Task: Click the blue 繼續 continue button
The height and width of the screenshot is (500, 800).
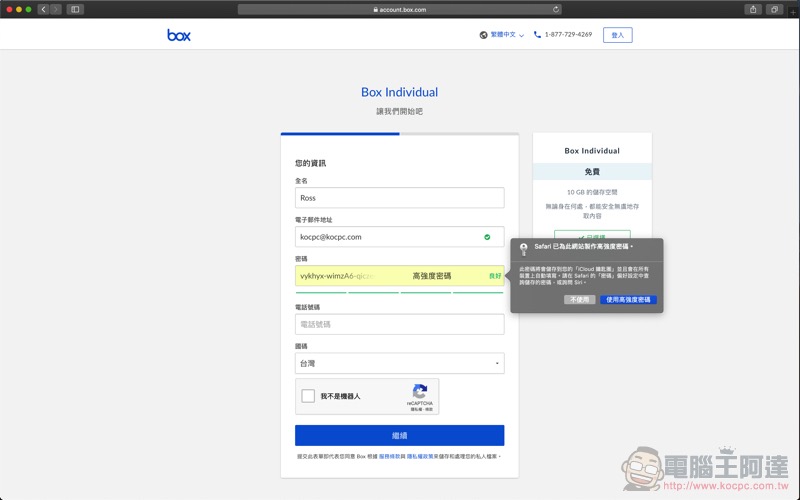Action: tap(399, 435)
